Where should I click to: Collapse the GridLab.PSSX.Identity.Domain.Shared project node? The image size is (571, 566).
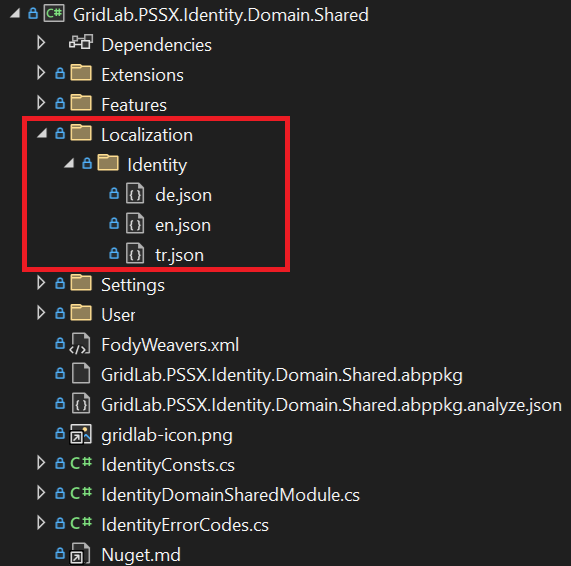click(x=15, y=14)
